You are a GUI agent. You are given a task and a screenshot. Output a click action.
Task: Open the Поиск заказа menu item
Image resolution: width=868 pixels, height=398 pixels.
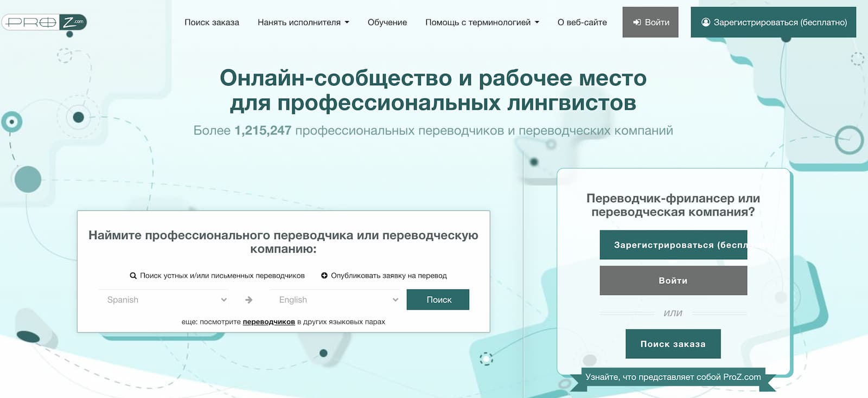point(212,22)
